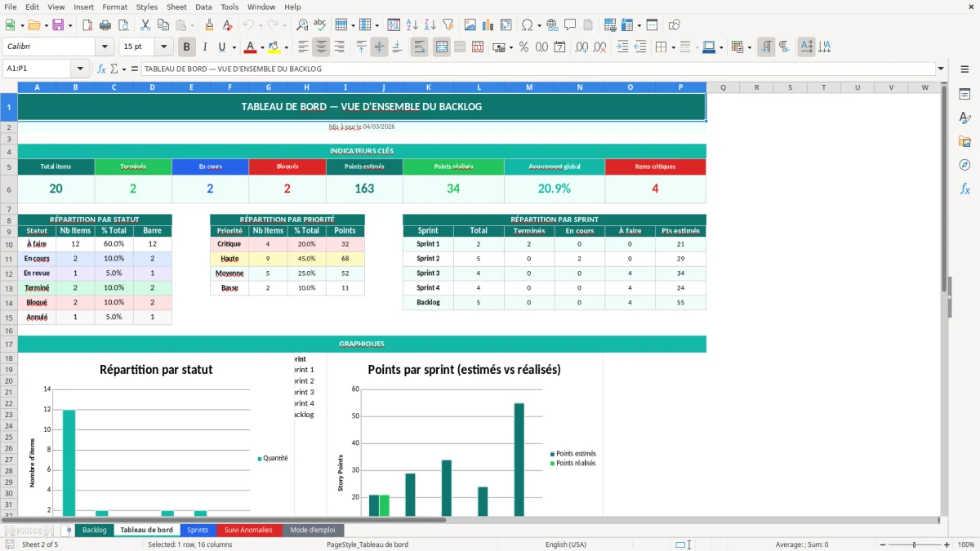Click the formula input line
This screenshot has height=551, width=980.
[537, 69]
